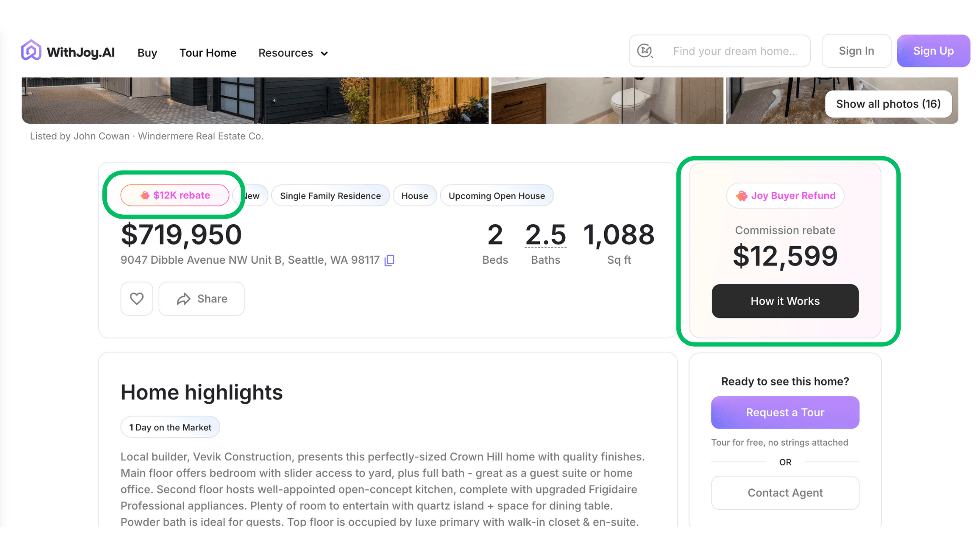
Task: Click the Joy Buyer Refund badge
Action: coord(785,195)
